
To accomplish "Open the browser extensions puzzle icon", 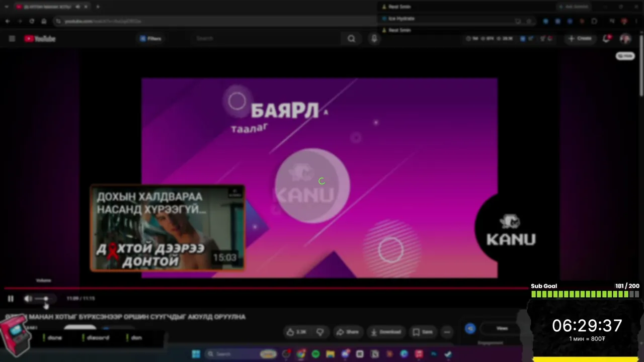I will [x=594, y=21].
